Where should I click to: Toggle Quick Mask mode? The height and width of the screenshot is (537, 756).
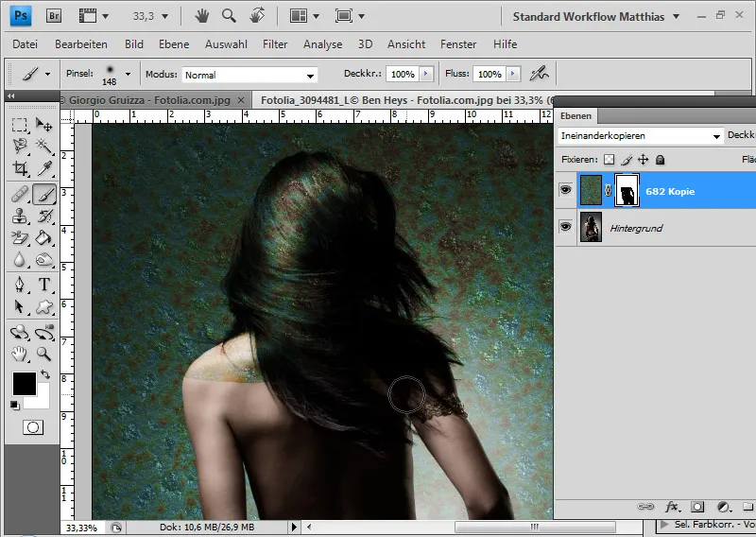[x=33, y=427]
